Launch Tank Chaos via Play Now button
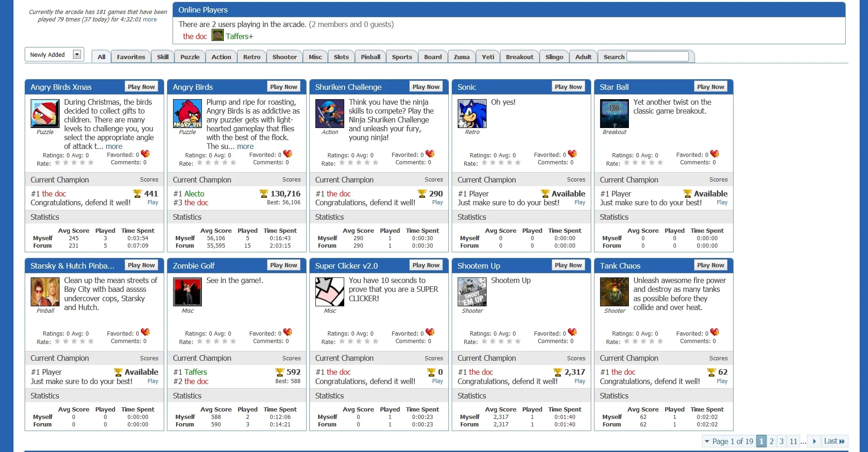 tap(710, 265)
